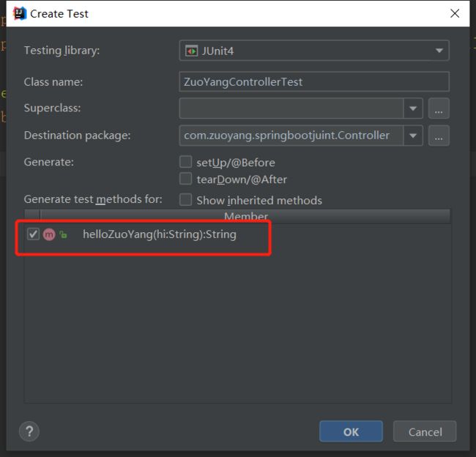Click the JUnit4 library icon
This screenshot has width=476, height=457.
192,51
